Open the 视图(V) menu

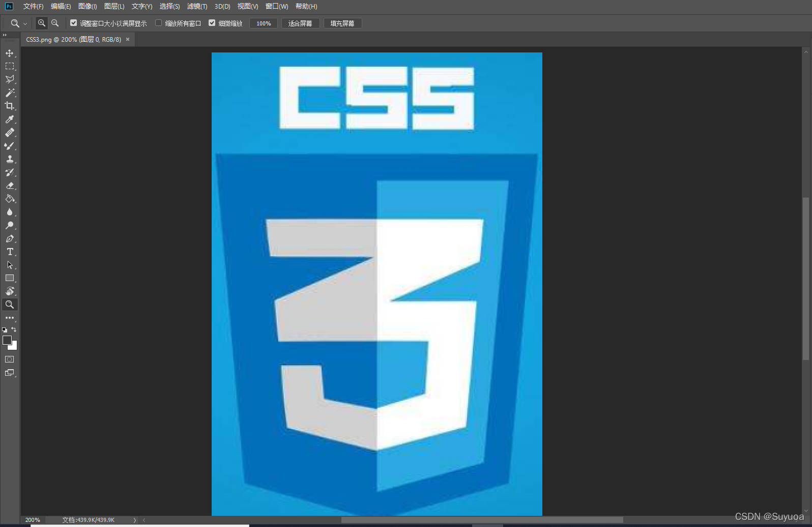tap(247, 6)
